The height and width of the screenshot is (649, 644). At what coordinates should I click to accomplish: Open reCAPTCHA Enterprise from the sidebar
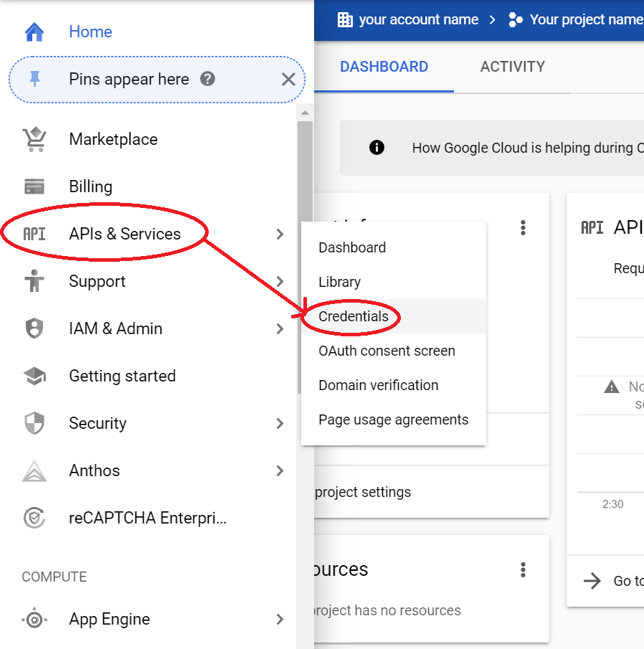147,518
